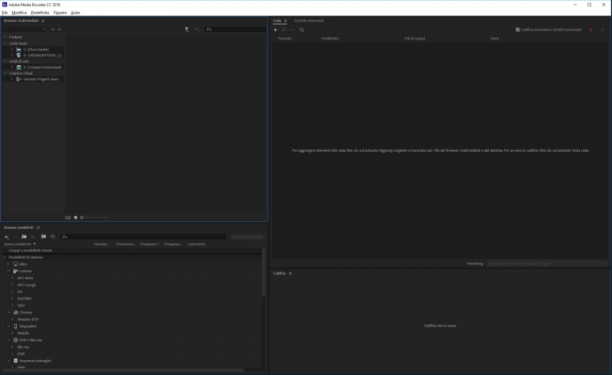Screen dimensions: 612x375
Task: Click the Commento column header
Action: tap(196, 244)
